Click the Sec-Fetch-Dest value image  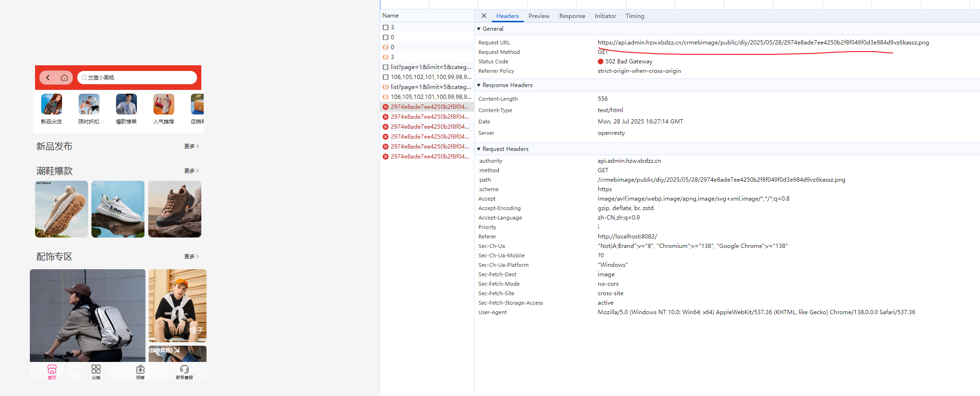pos(606,274)
